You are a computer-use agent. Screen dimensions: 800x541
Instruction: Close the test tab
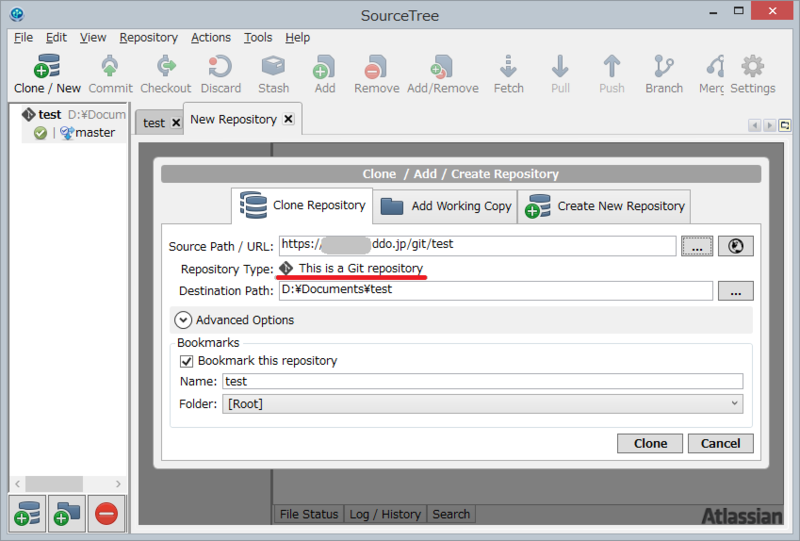pyautogui.click(x=176, y=122)
